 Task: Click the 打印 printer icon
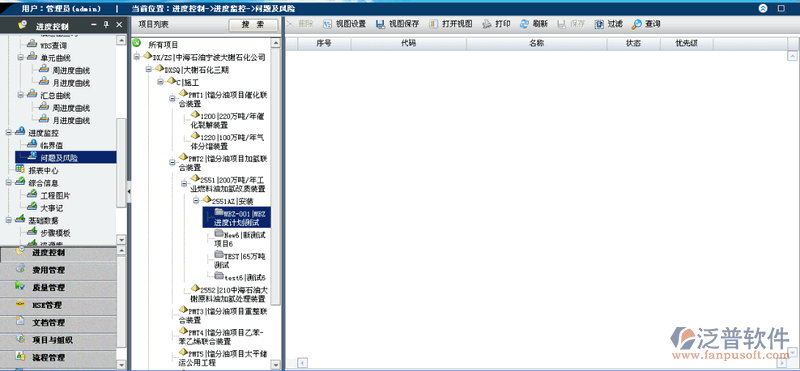tap(487, 24)
